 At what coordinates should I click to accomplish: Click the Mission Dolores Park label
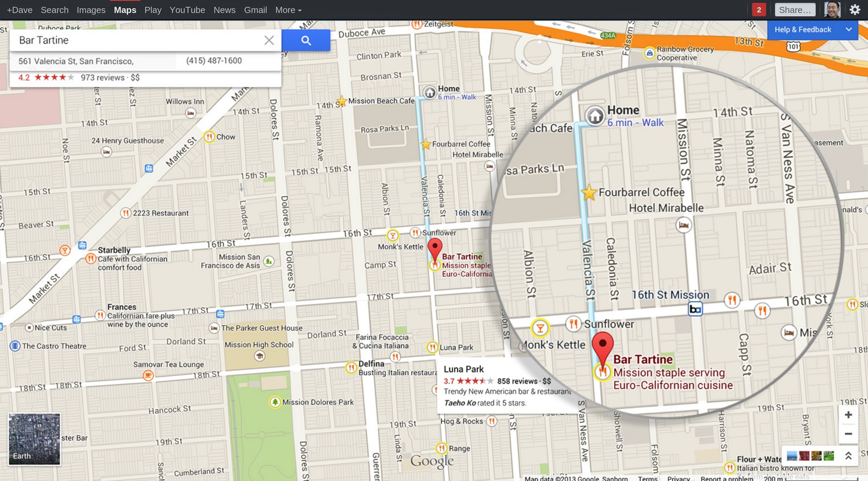pyautogui.click(x=318, y=402)
